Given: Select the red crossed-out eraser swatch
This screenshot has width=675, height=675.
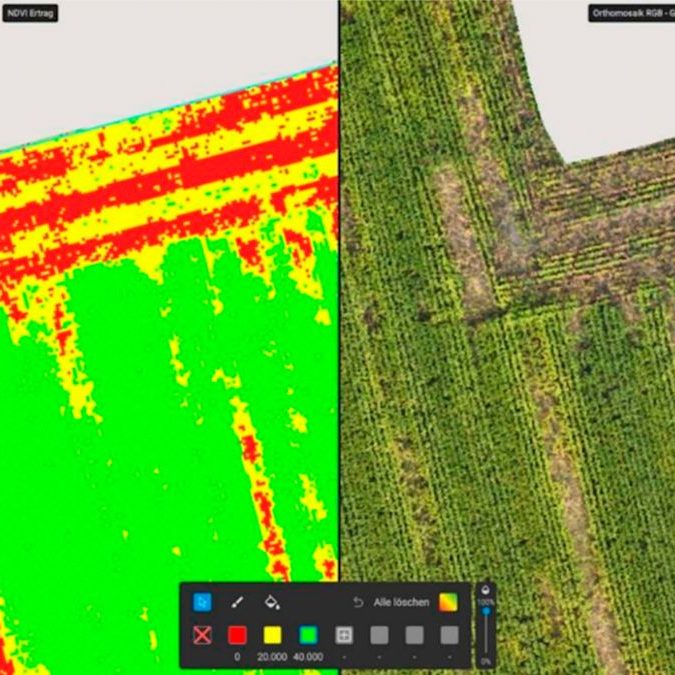Looking at the screenshot, I should click(202, 635).
